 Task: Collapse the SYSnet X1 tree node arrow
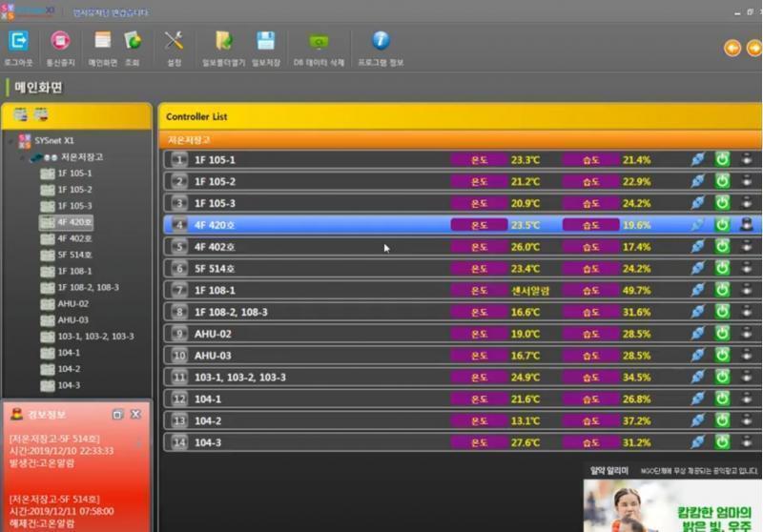click(10, 141)
